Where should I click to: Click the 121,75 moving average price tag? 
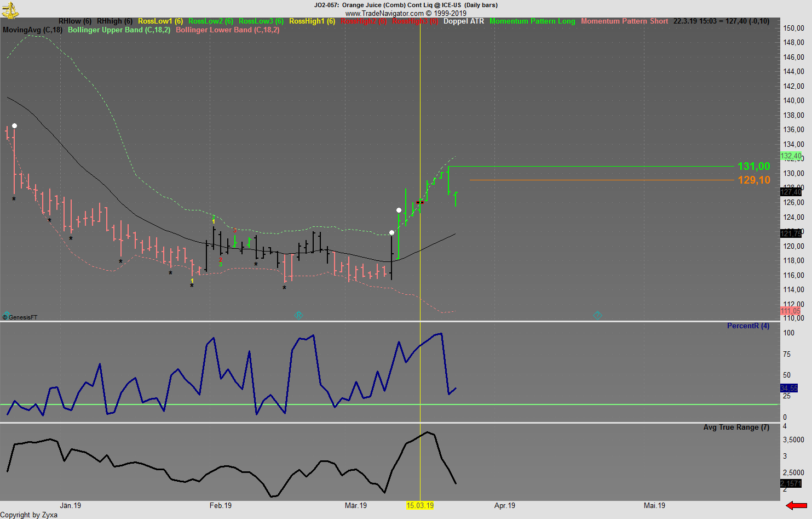click(x=791, y=233)
